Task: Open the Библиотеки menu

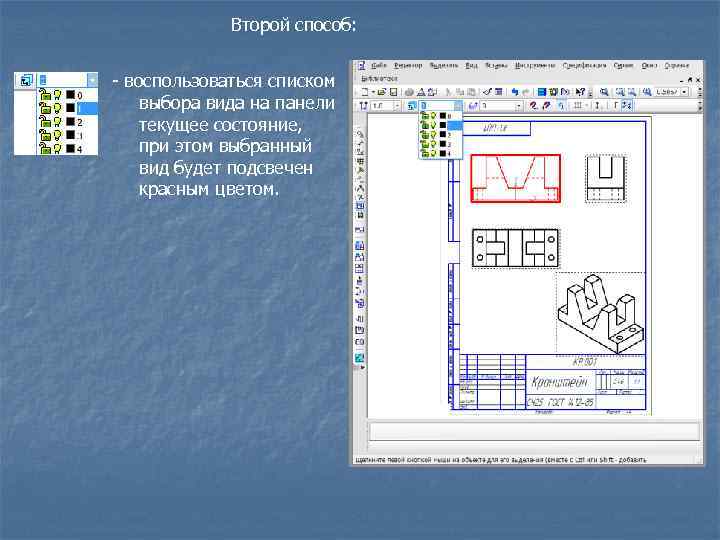Action: click(x=379, y=79)
